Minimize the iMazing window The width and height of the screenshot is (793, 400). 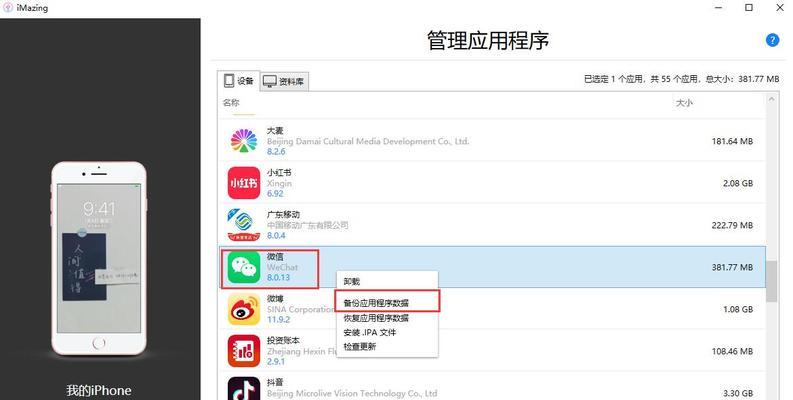(x=719, y=8)
